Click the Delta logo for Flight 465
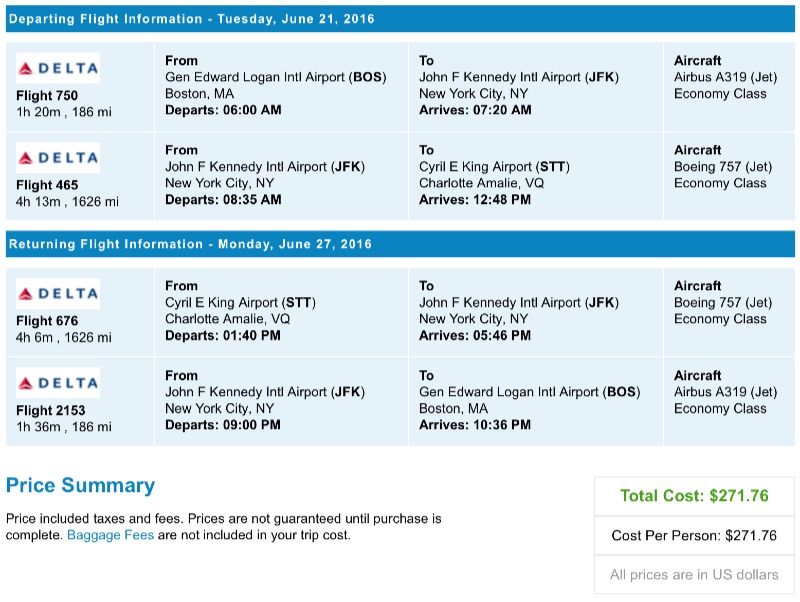Image resolution: width=800 pixels, height=602 pixels. [x=58, y=157]
